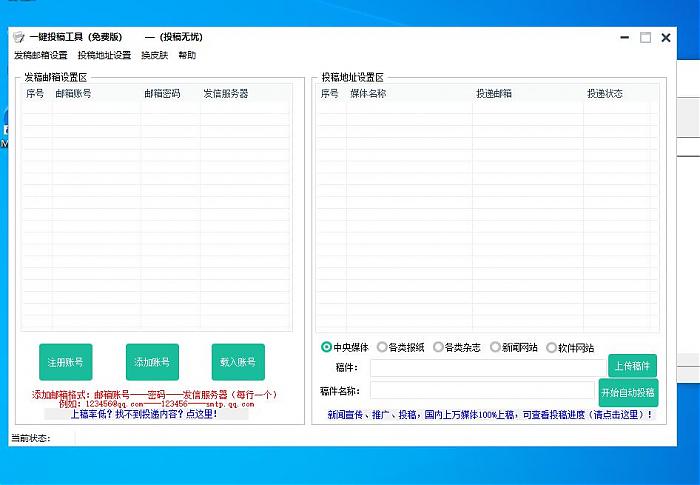
Task: Open the 帮助 menu
Action: [x=187, y=55]
